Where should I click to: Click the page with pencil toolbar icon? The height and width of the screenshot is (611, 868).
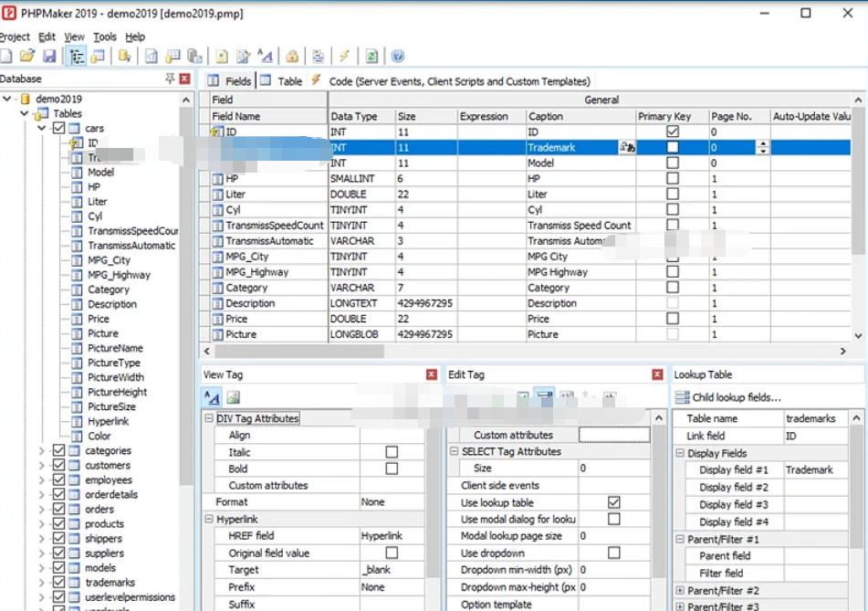[243, 56]
